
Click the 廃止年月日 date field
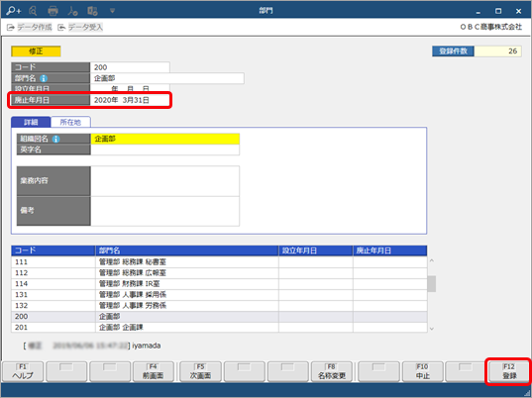click(130, 100)
